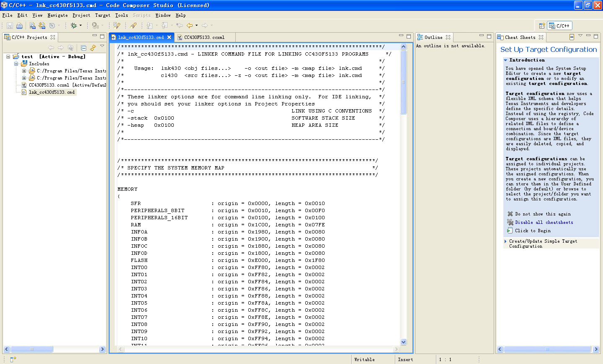
Task: Click the Previous Annotation toolbar icon
Action: tap(165, 26)
